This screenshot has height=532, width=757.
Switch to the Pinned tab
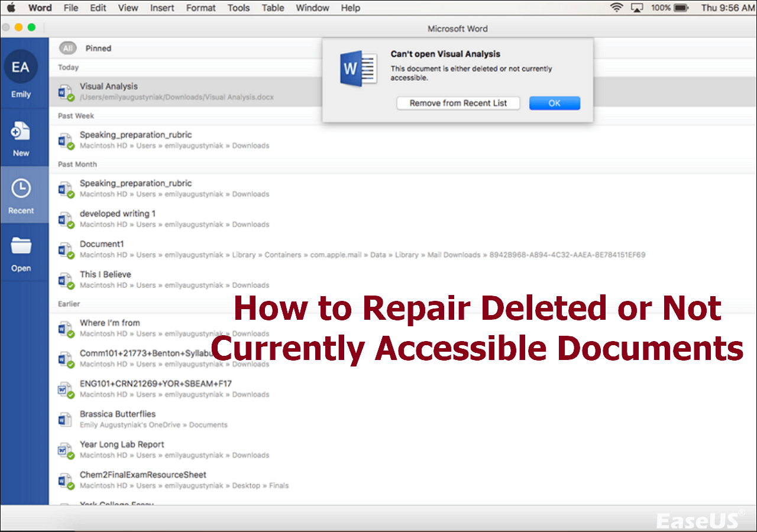pos(98,48)
